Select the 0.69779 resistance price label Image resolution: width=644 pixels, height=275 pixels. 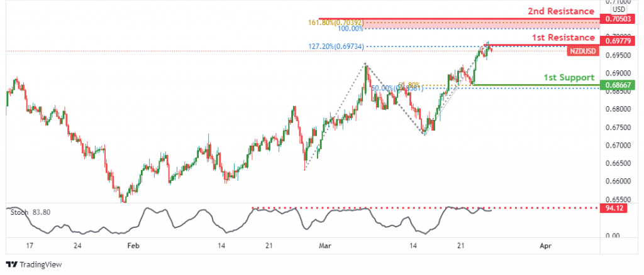tap(618, 40)
